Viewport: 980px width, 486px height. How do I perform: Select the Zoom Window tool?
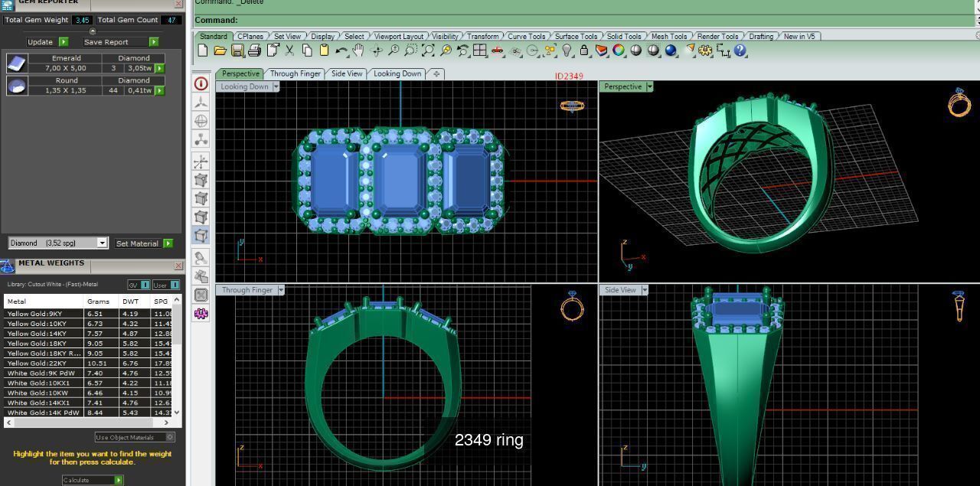(x=410, y=51)
